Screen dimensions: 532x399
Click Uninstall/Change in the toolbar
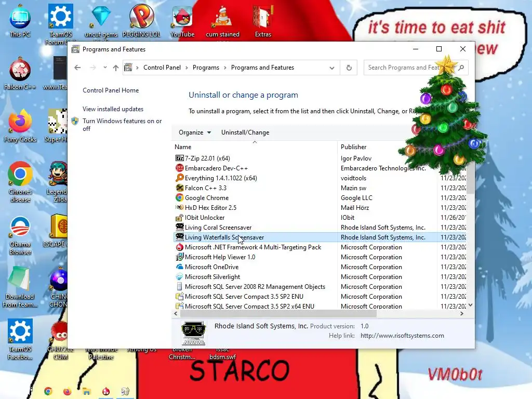[245, 132]
